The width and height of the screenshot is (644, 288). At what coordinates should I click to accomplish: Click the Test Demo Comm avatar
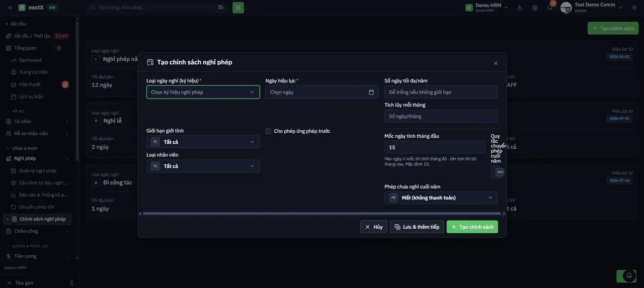pyautogui.click(x=566, y=8)
